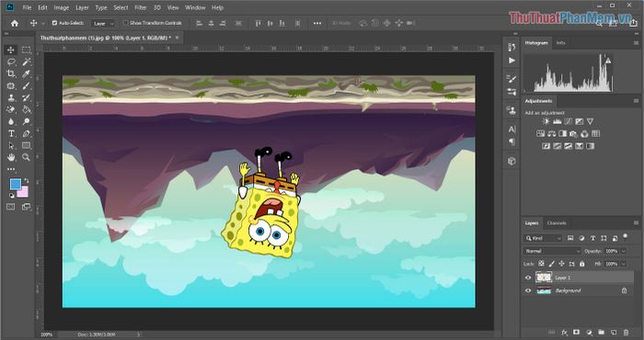Screen dimensions: 644x340
Task: Select the Eyedropper tool
Action: (27, 74)
